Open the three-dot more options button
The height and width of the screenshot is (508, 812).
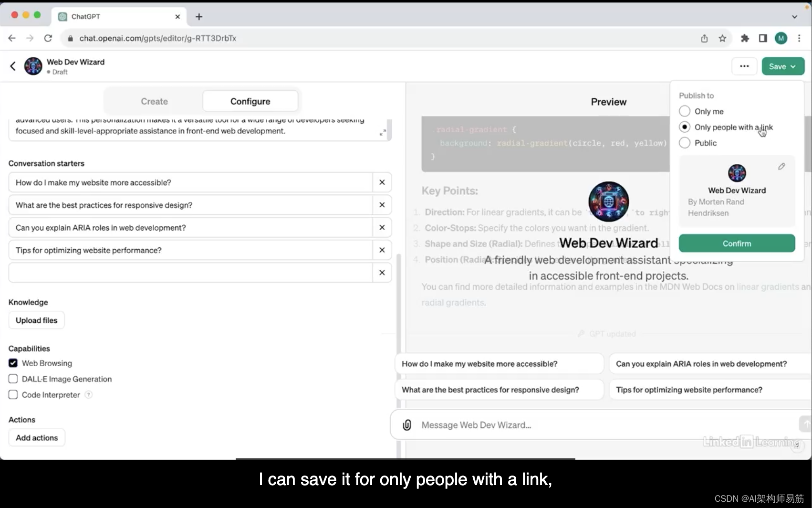pyautogui.click(x=744, y=66)
